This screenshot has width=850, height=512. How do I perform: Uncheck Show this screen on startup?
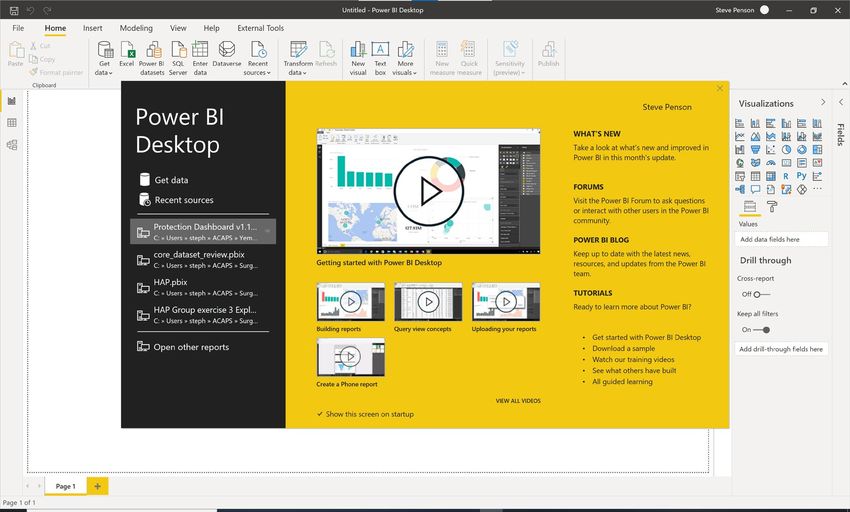[320, 414]
